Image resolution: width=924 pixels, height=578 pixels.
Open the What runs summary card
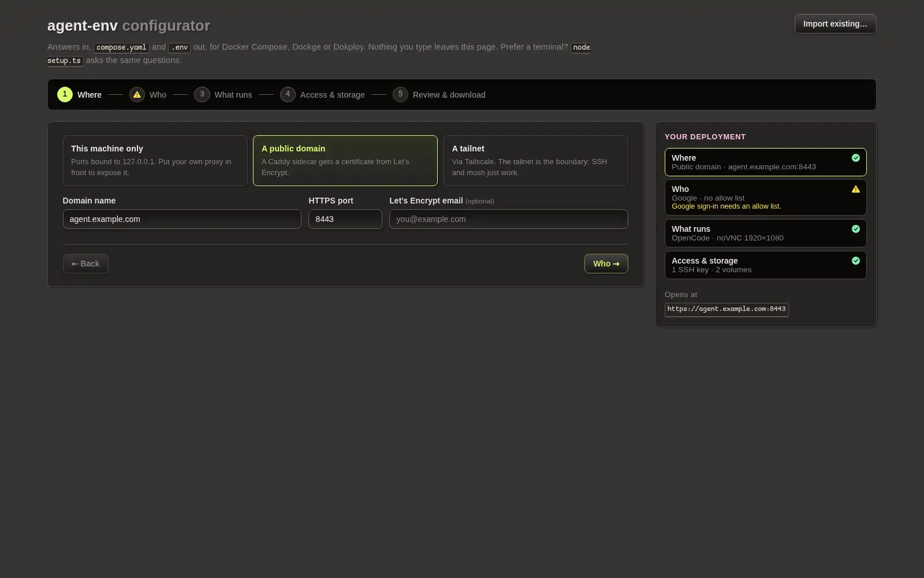pos(765,233)
